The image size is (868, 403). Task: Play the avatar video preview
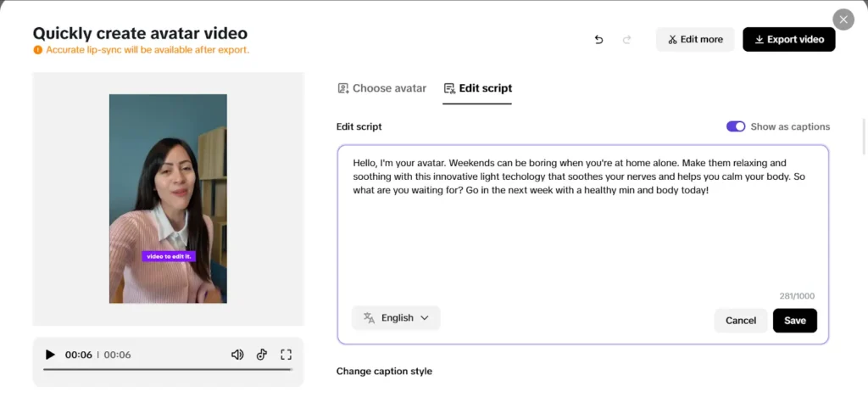50,355
